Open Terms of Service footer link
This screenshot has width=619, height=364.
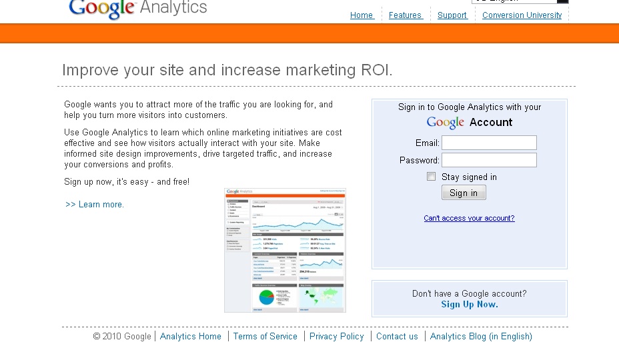[265, 337]
